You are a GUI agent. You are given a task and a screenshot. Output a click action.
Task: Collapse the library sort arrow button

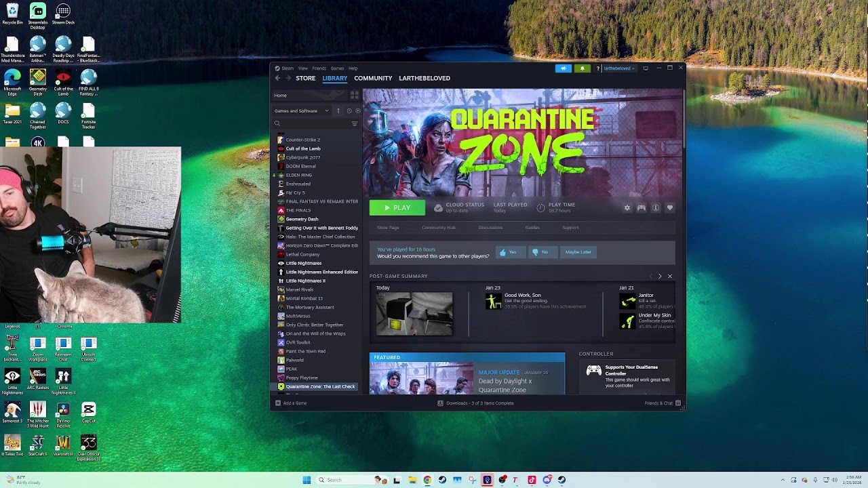(338, 110)
